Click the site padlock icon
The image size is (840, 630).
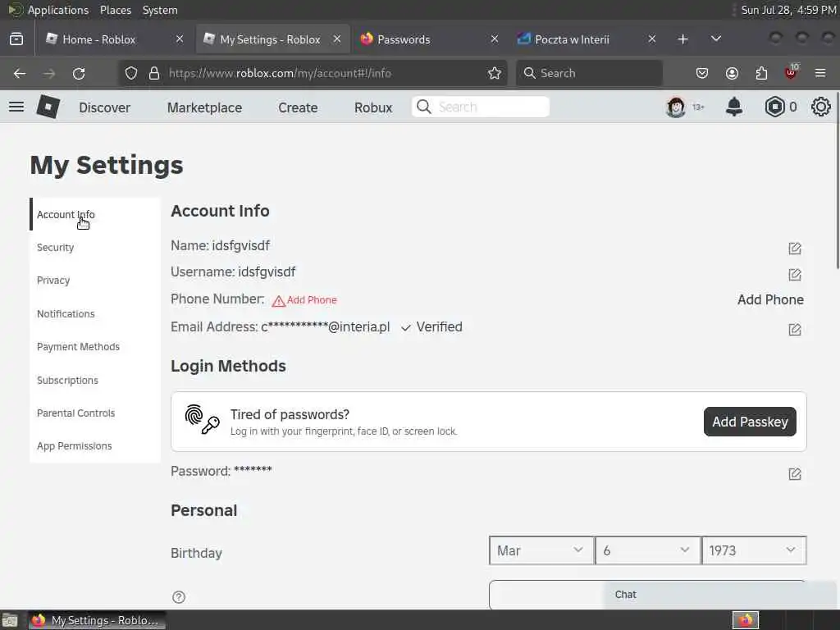(154, 73)
